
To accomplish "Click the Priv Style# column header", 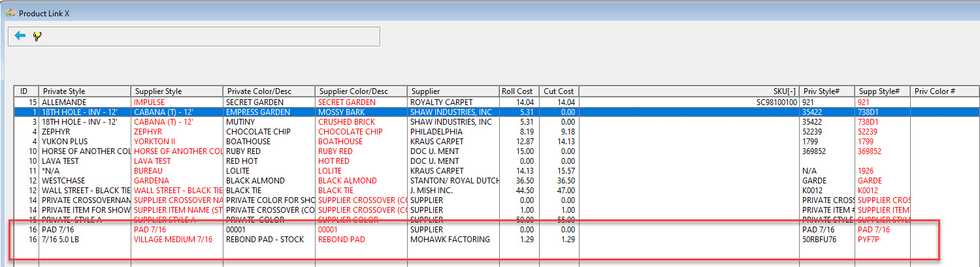I will [x=827, y=91].
